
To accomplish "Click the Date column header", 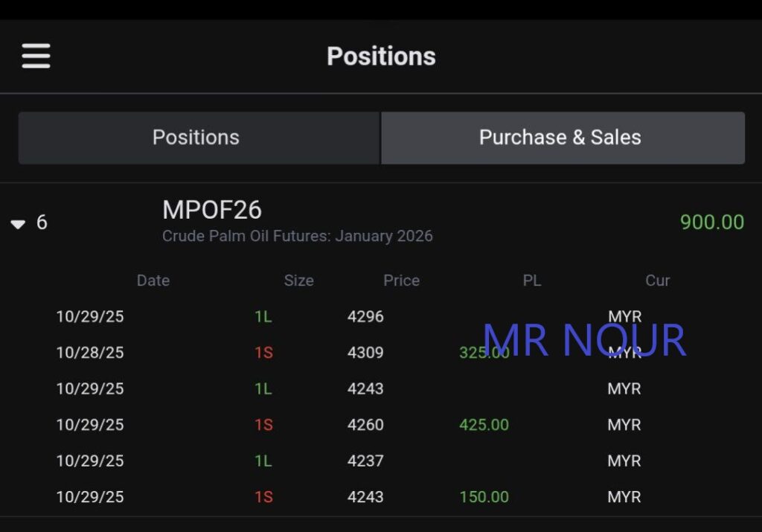I will click(x=153, y=281).
